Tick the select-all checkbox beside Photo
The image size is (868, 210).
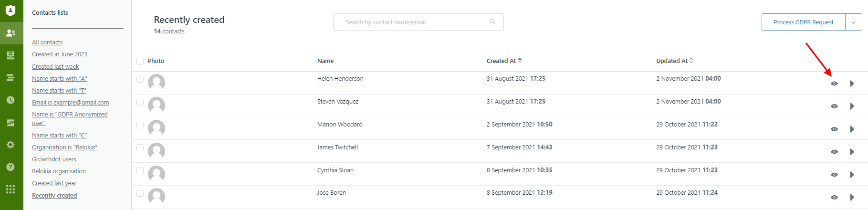pos(140,61)
